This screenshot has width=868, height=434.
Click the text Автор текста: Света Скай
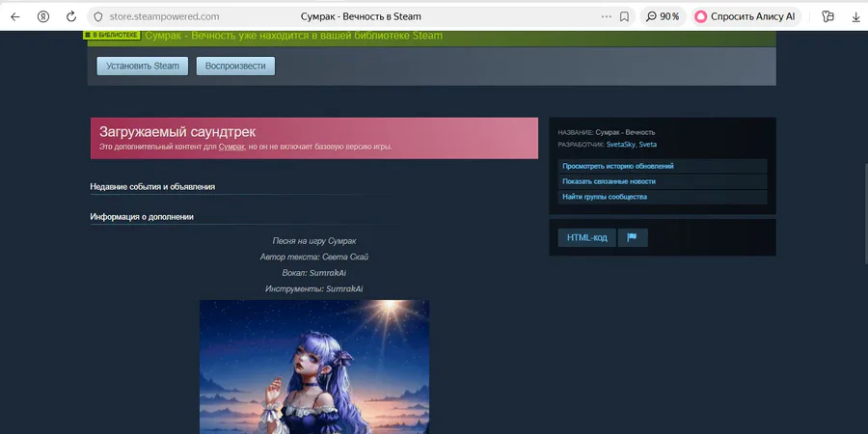314,257
